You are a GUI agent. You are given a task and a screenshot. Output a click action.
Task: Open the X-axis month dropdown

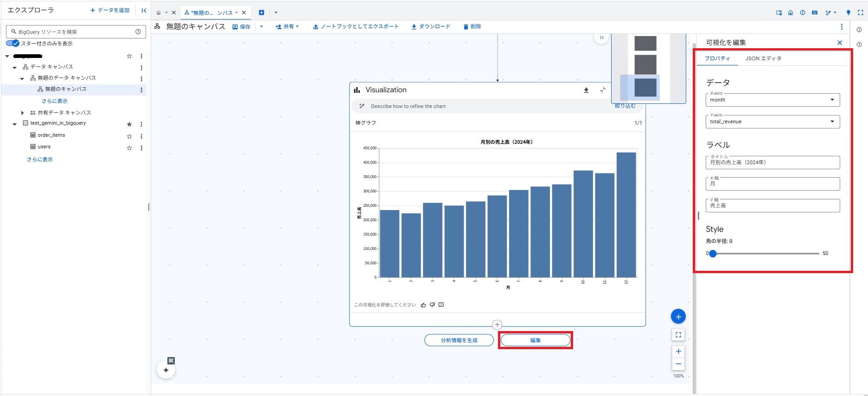pyautogui.click(x=772, y=100)
